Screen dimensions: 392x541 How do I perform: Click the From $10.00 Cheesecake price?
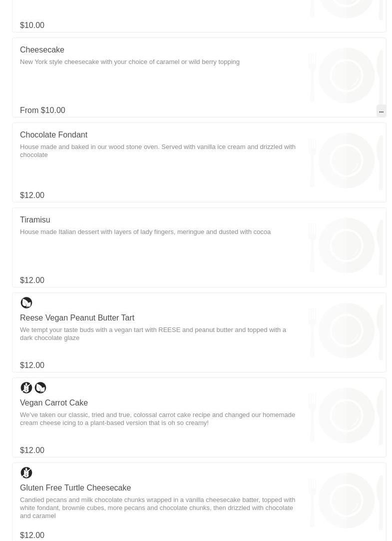tap(42, 110)
